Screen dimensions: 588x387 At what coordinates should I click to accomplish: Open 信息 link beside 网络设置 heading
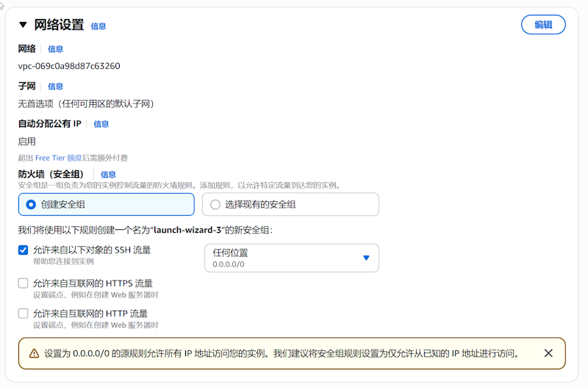[x=98, y=26]
